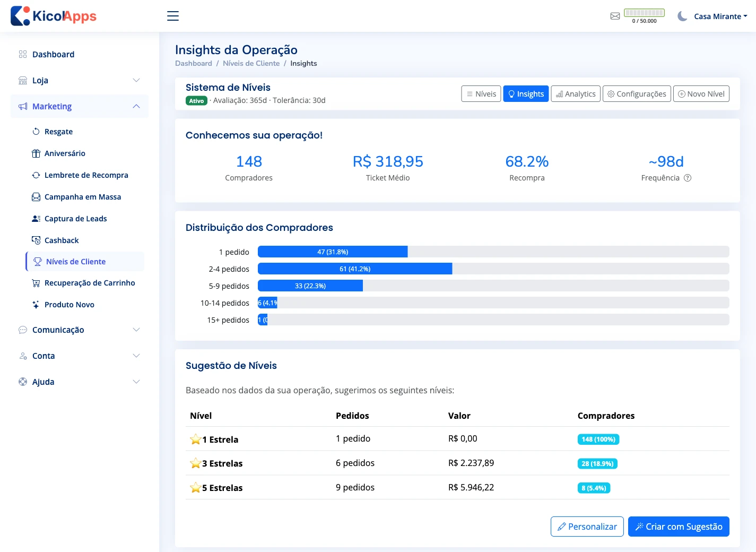756x552 pixels.
Task: Open the Analytics tab button
Action: click(x=576, y=94)
